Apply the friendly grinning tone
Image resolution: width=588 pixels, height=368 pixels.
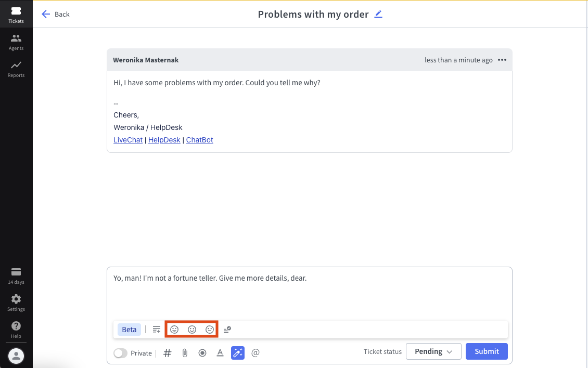click(x=174, y=330)
